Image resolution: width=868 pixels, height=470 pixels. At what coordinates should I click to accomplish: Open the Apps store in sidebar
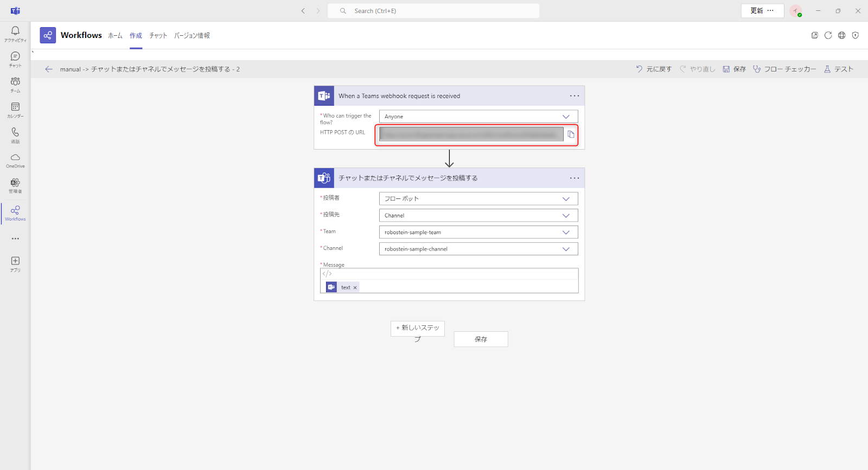[15, 264]
